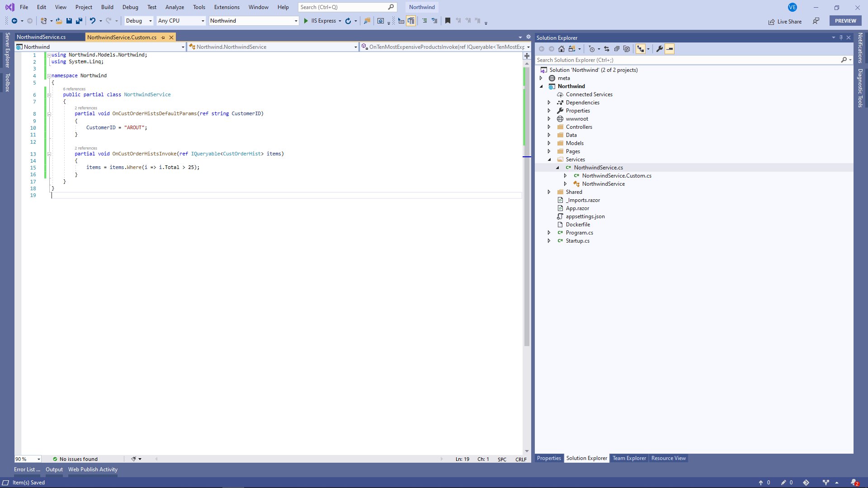Viewport: 868px width, 488px height.
Task: Toggle Preview Selected Items in Solution Explorer
Action: [x=670, y=49]
